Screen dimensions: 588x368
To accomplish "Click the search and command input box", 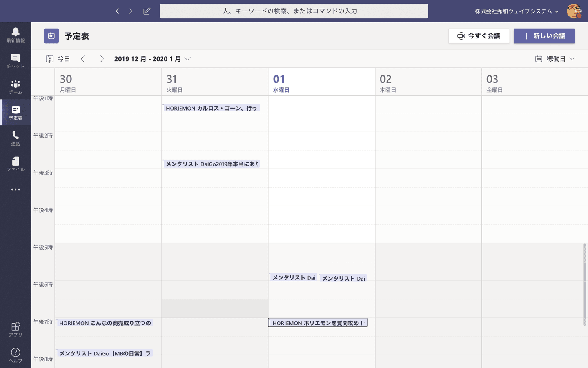I will [x=294, y=11].
